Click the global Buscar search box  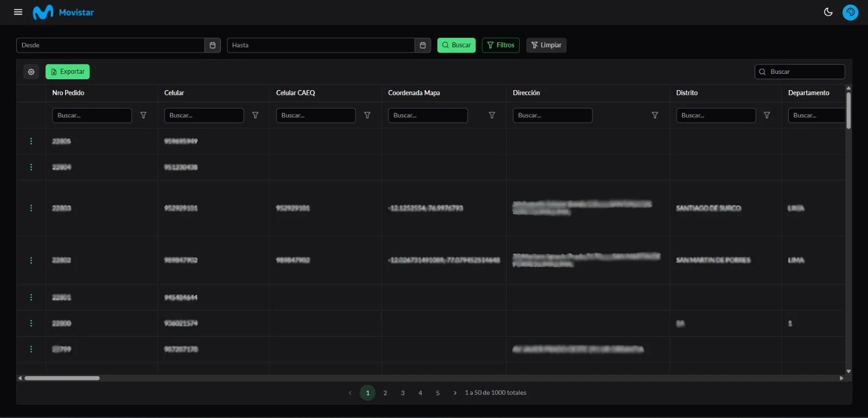click(800, 72)
